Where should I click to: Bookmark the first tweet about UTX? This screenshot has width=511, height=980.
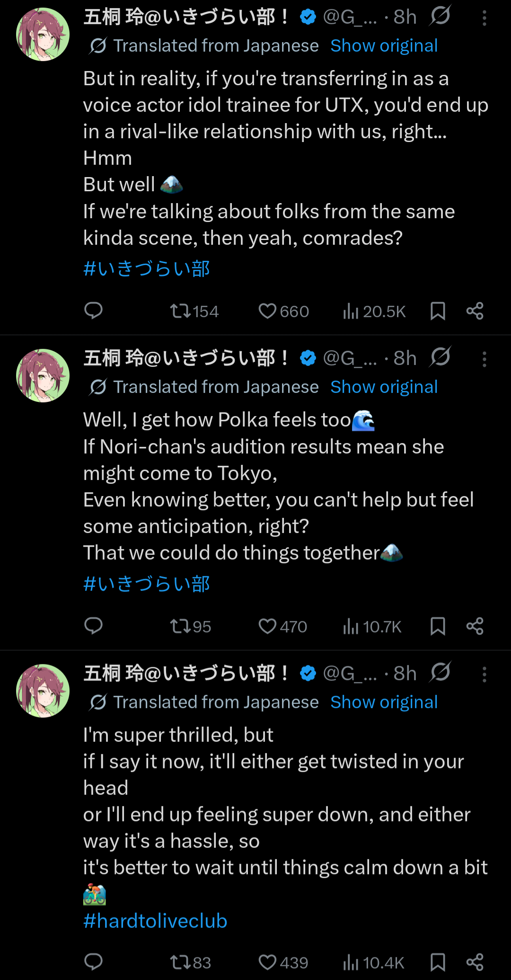(x=438, y=311)
